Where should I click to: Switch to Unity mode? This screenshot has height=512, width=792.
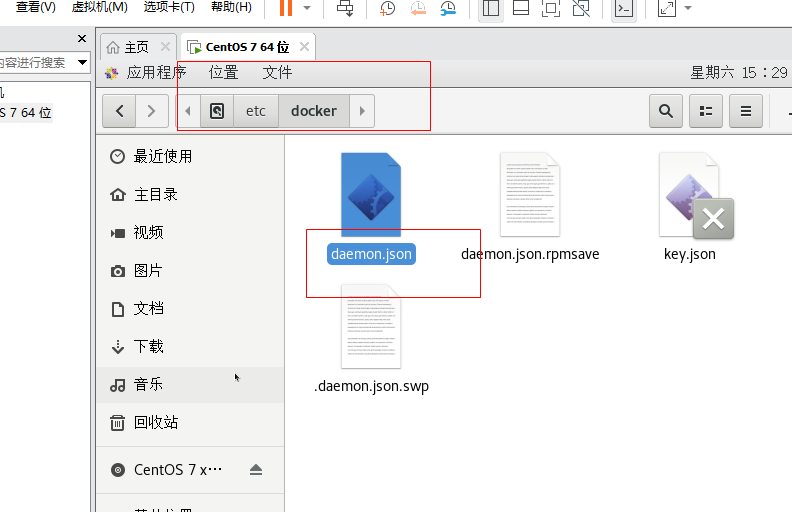click(581, 8)
